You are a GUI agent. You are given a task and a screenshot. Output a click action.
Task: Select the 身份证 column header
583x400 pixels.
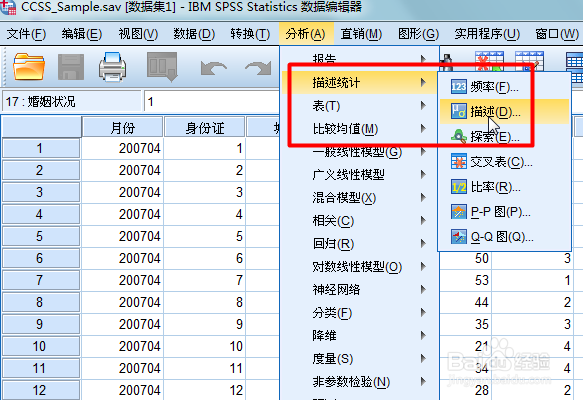(x=204, y=128)
